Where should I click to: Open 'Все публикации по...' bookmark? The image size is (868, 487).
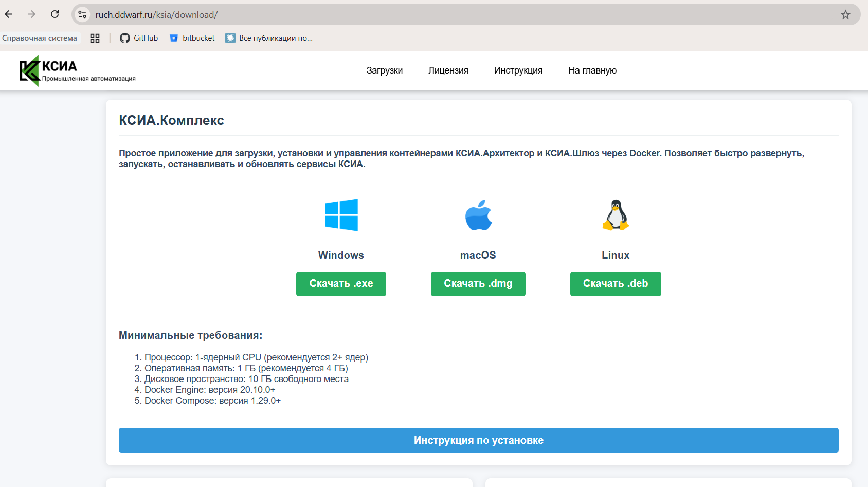click(269, 38)
